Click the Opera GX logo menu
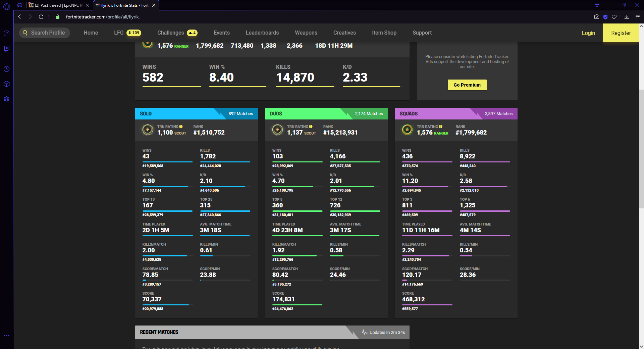This screenshot has height=349, width=644. click(6, 6)
